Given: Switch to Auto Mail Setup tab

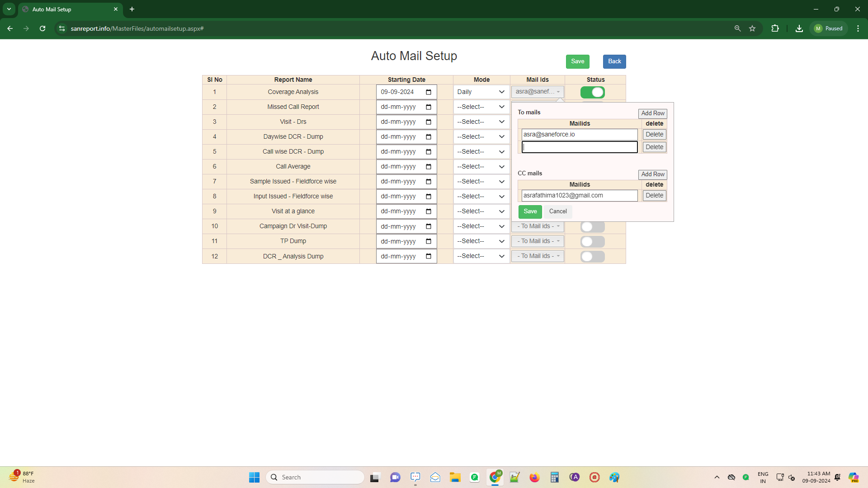Looking at the screenshot, I should (x=68, y=9).
